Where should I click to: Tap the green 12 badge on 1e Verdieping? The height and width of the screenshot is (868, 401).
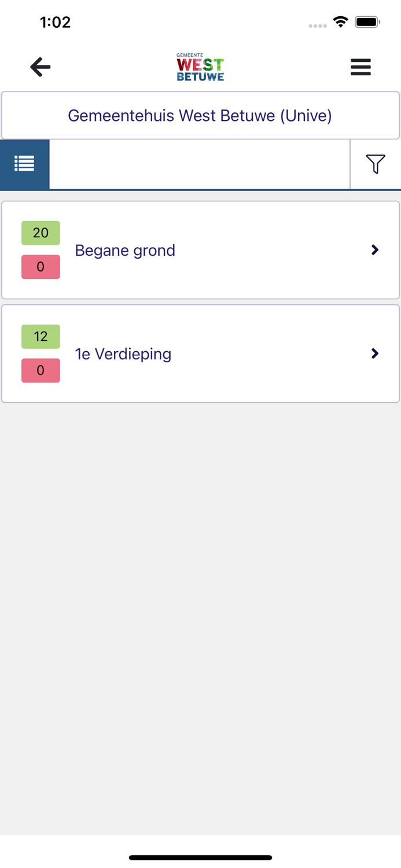pos(41,336)
